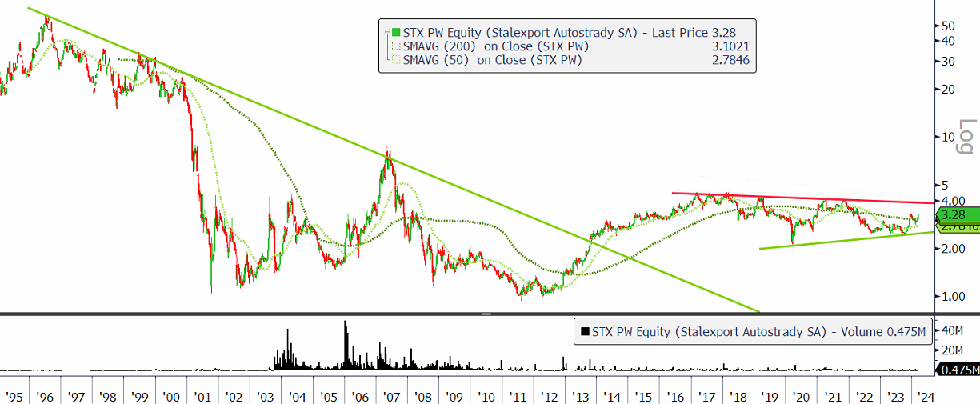Image resolution: width=980 pixels, height=404 pixels.
Task: Click the green STX PW Equity swatch
Action: click(x=395, y=33)
